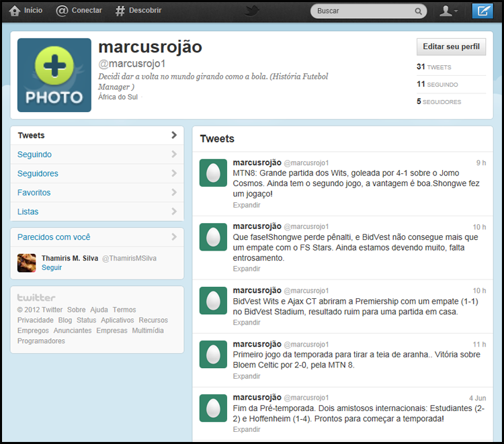Click the grey twitter footer logo
Image resolution: width=504 pixels, height=444 pixels.
point(36,298)
